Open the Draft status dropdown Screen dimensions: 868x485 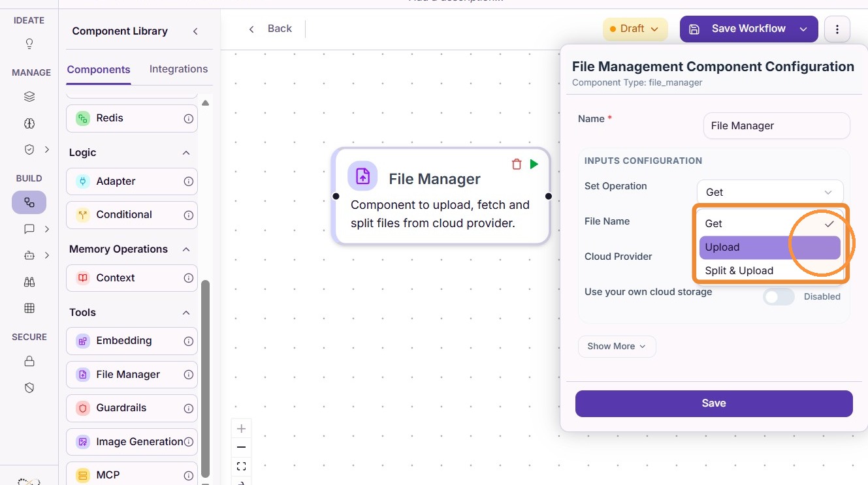635,29
